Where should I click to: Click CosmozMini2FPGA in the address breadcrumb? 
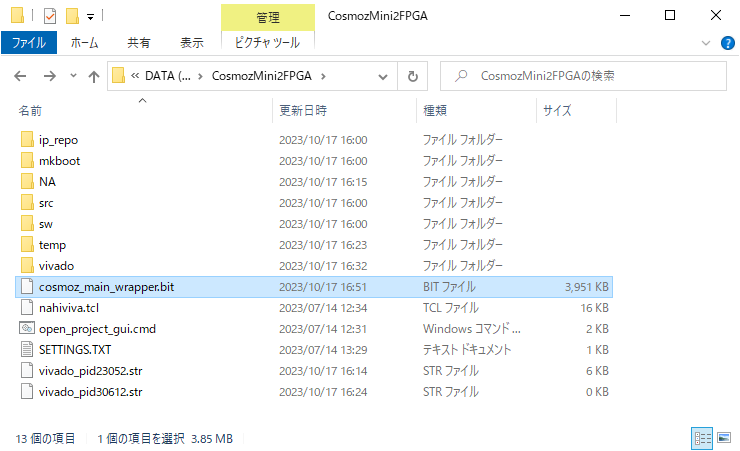pyautogui.click(x=264, y=76)
